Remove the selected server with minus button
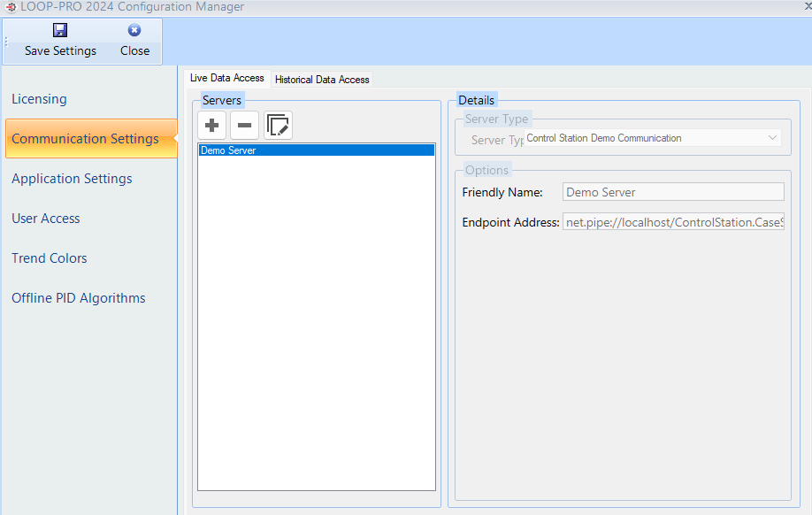Viewport: 812px width, 515px height. (244, 126)
